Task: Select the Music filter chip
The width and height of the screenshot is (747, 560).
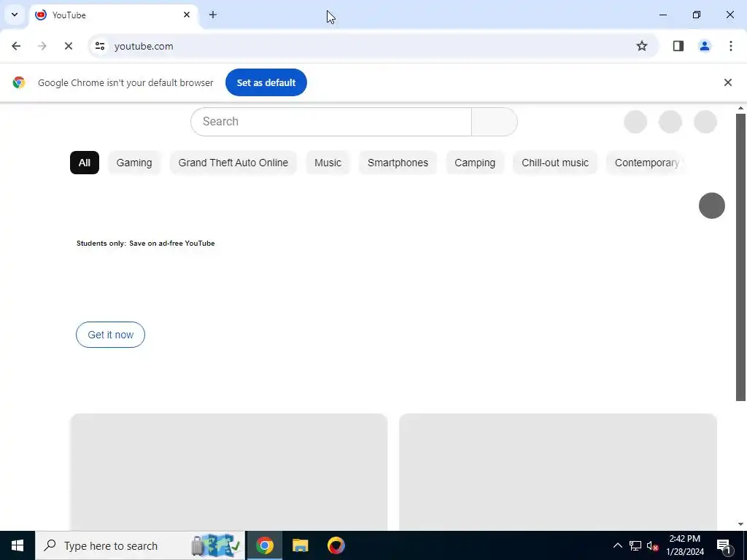Action: pos(328,163)
